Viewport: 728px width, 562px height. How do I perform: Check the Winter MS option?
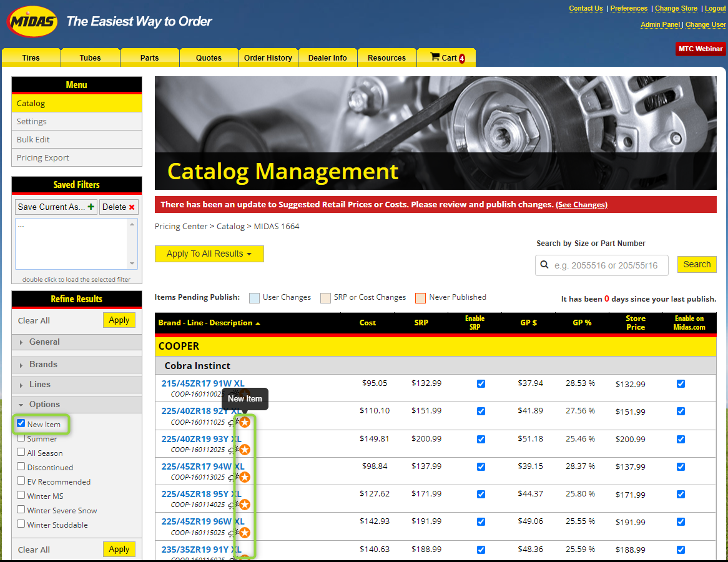pos(21,495)
